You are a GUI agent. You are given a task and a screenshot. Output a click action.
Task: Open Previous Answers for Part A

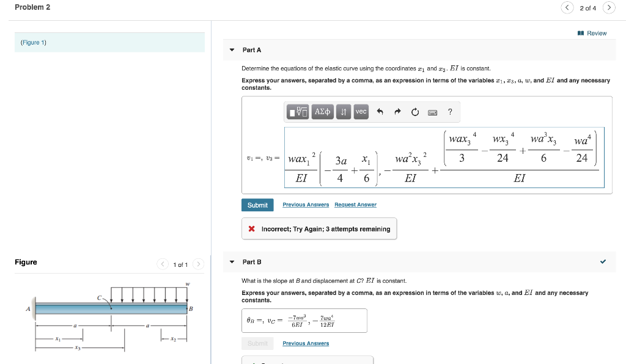tap(306, 205)
